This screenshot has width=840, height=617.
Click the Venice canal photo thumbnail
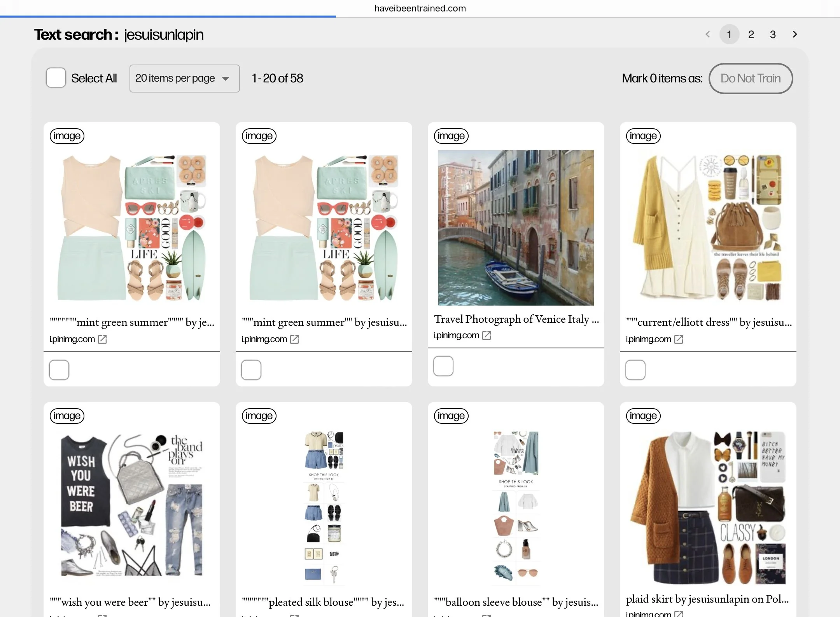tap(516, 228)
